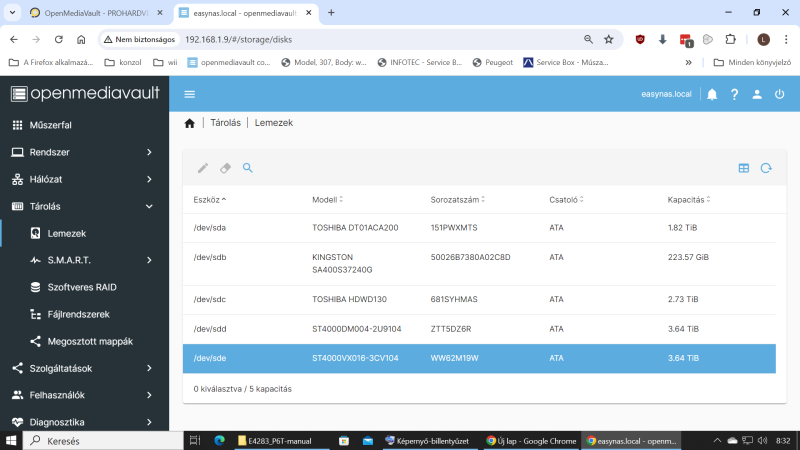Click the Keresés taskbar search box
This screenshot has height=450, width=800.
[104, 441]
